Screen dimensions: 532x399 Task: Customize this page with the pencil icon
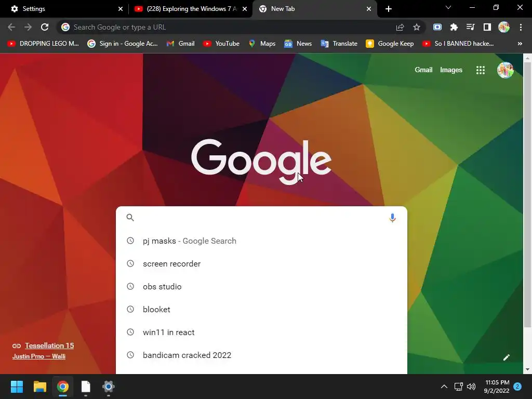pos(506,357)
